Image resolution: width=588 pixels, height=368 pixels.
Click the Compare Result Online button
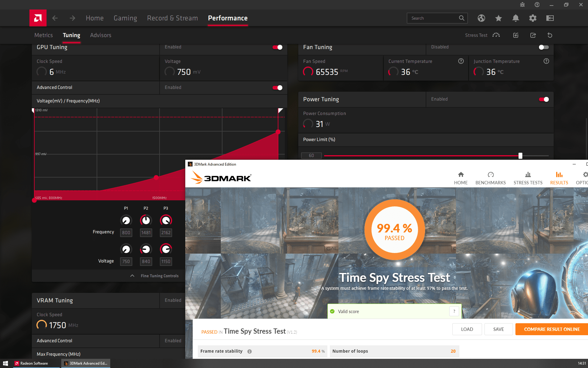(x=552, y=329)
